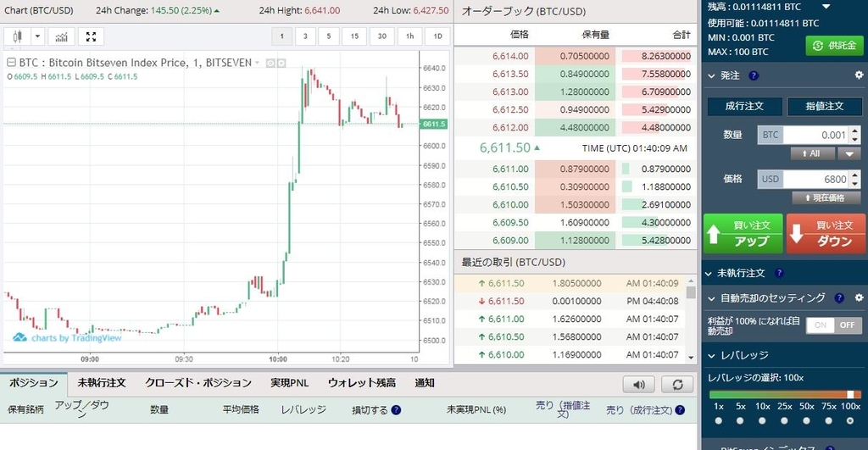Click the quantity stepper arrows
The image size is (868, 450).
point(855,135)
